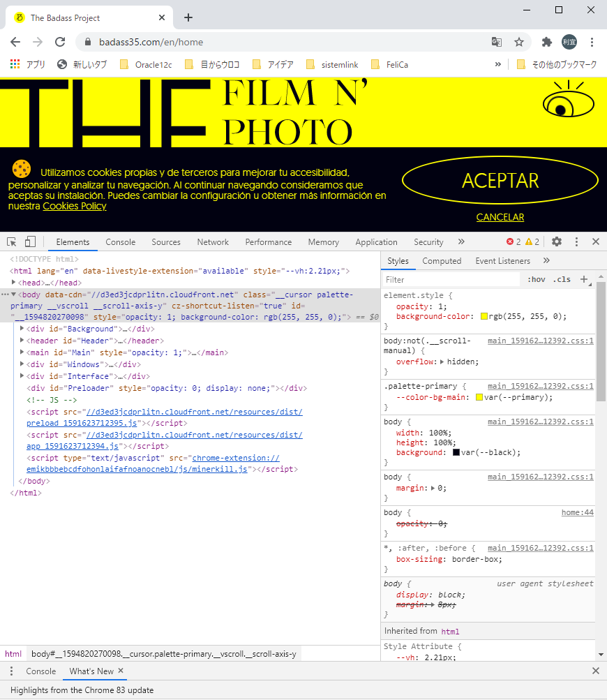
Task: Toggle the device toolbar icon
Action: 30,242
